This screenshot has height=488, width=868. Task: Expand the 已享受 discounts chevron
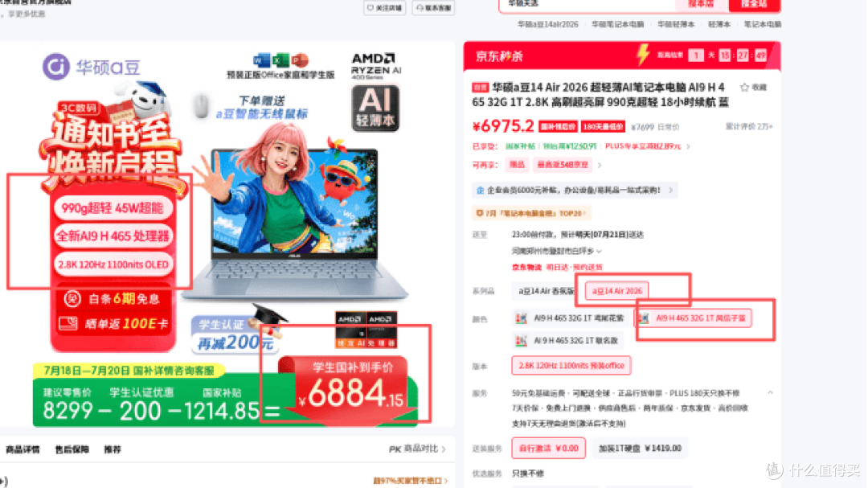[688, 147]
